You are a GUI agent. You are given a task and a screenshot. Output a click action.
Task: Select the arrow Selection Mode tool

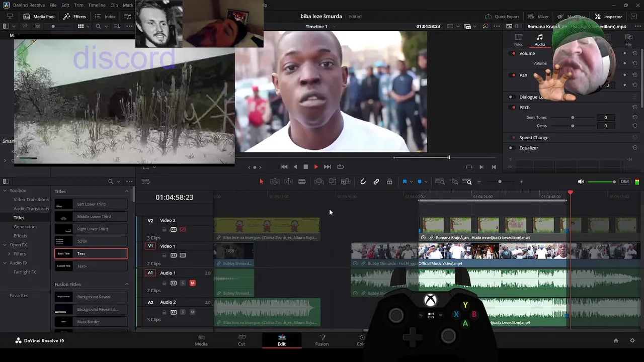point(261,182)
